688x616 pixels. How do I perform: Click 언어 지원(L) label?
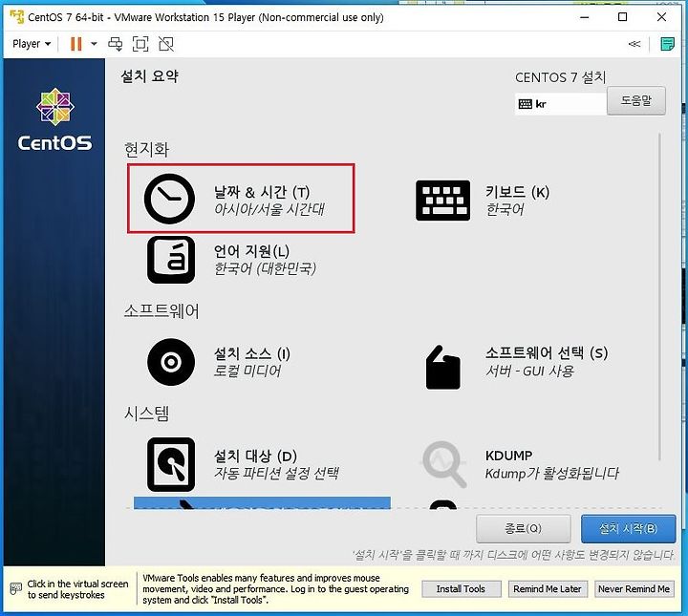point(251,251)
